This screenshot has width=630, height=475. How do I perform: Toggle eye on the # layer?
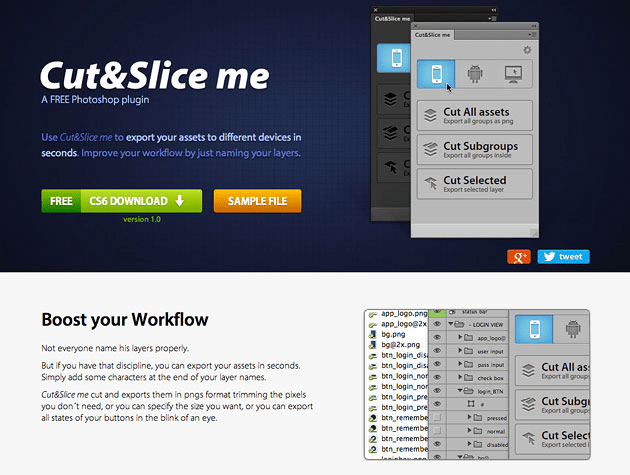(x=437, y=404)
